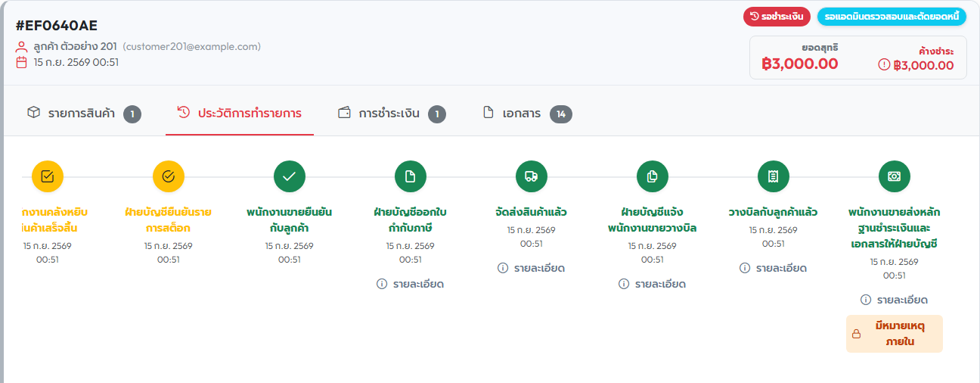Click the green checkmark icon for พนักงานขายยืนยันกับลูกค้า
The height and width of the screenshot is (383, 980).
[290, 176]
